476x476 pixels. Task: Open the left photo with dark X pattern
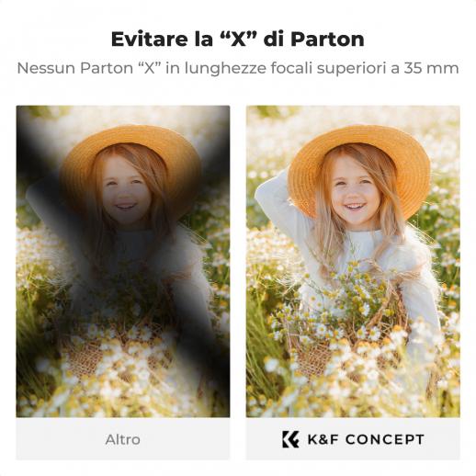pos(123,261)
